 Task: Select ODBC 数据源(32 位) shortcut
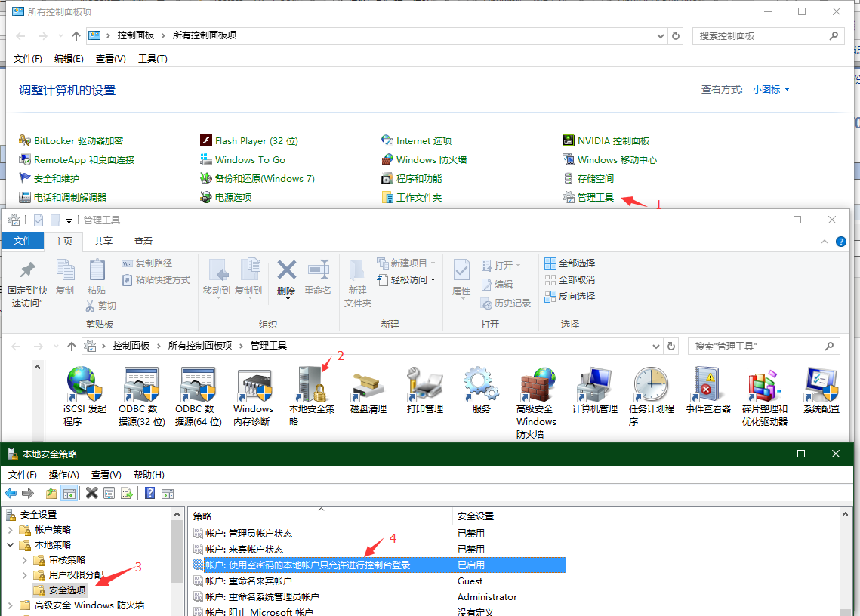pos(141,396)
